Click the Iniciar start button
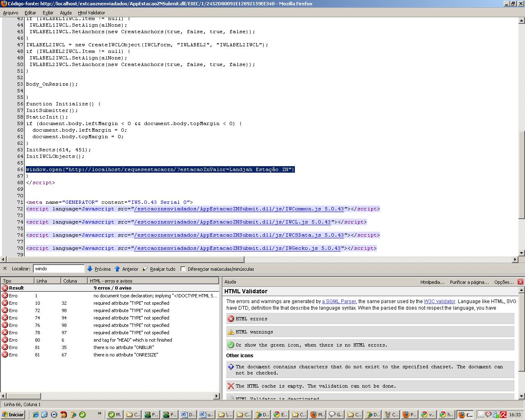Screen dimensions: 525x420 point(13,415)
